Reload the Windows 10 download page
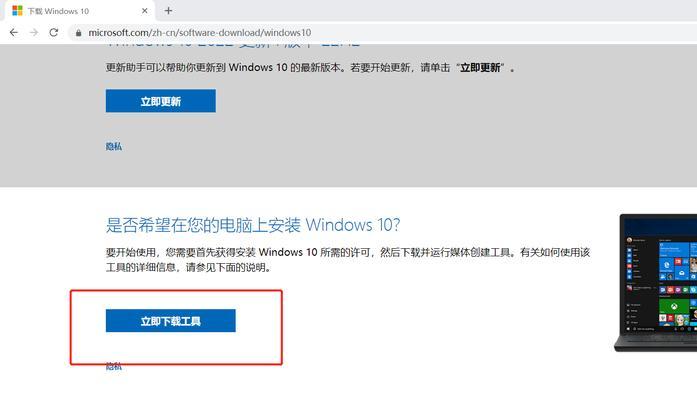The width and height of the screenshot is (697, 400). [x=54, y=32]
